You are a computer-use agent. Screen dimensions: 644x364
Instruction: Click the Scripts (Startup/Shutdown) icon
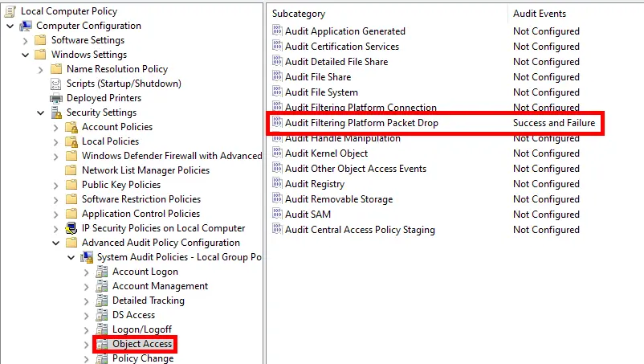coord(56,84)
